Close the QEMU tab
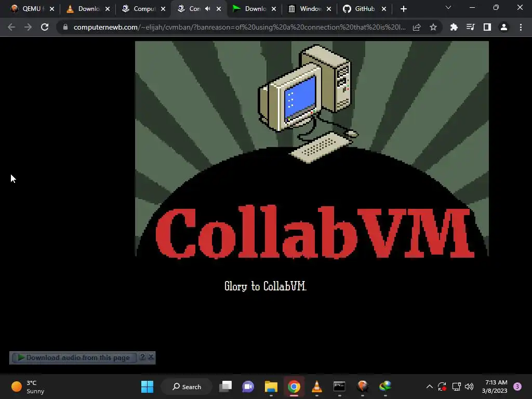The width and height of the screenshot is (532, 399). point(52,9)
